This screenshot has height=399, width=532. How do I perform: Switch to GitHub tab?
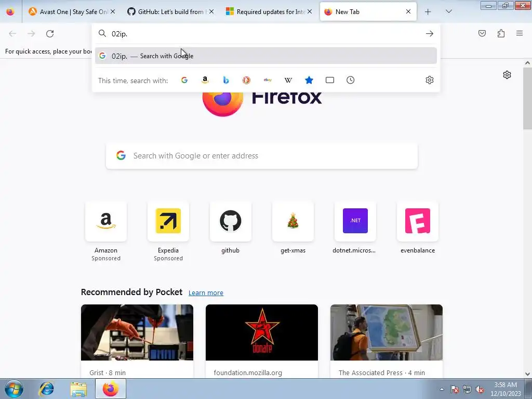(x=170, y=11)
